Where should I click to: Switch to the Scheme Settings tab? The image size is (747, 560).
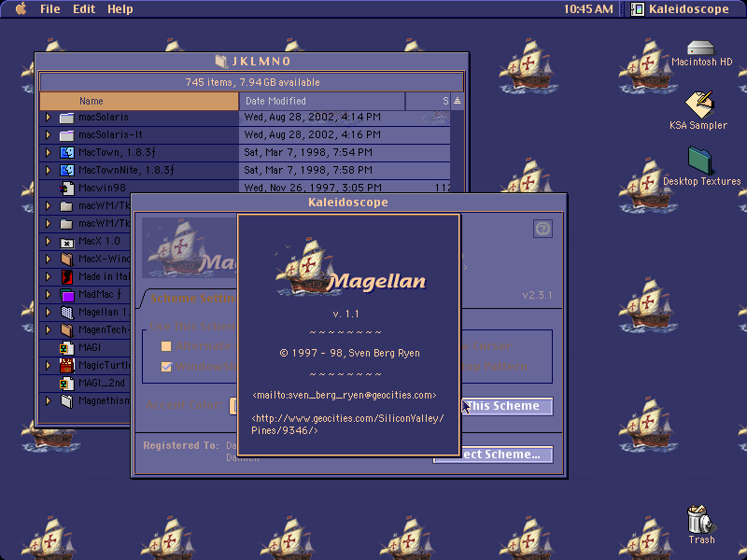[x=191, y=299]
